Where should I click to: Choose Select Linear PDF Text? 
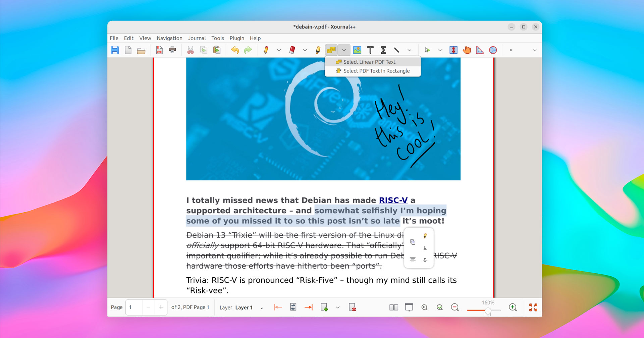click(373, 62)
